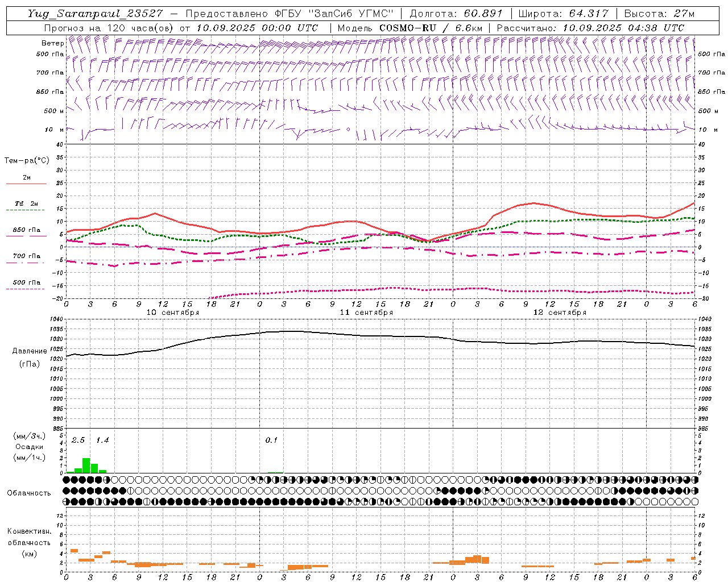728x582 pixels.
Task: Click the date label 10 сентября
Action: (x=173, y=313)
